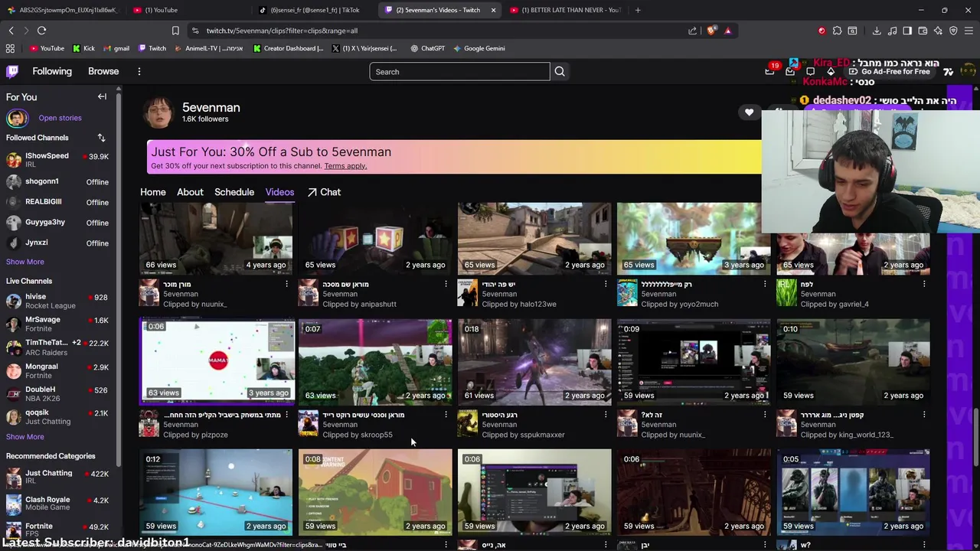
Task: Click the heart follow icon for 5evenman
Action: [x=749, y=112]
